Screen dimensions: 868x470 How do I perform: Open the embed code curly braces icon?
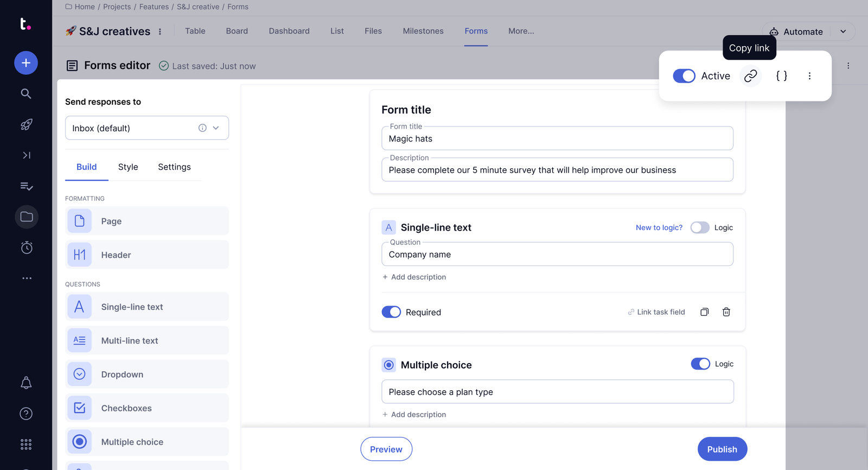[x=781, y=76]
